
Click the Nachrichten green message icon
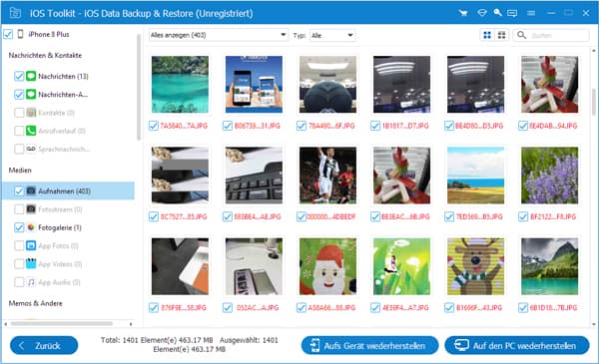pos(31,76)
